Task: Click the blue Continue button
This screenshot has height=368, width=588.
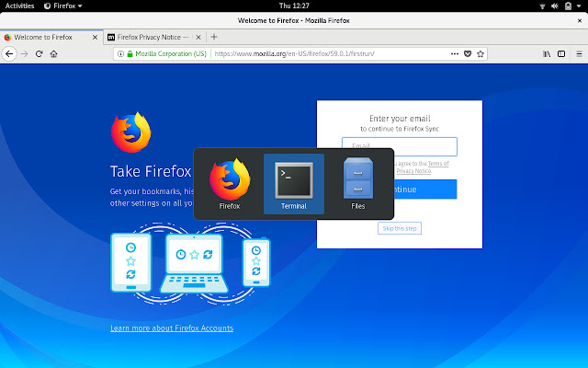Action: [x=425, y=190]
